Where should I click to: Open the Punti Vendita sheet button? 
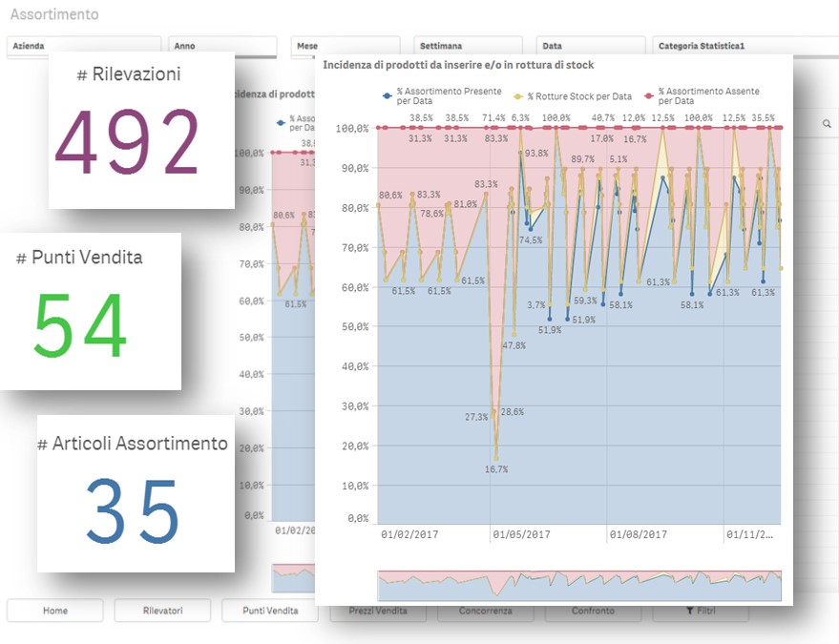coord(270,611)
